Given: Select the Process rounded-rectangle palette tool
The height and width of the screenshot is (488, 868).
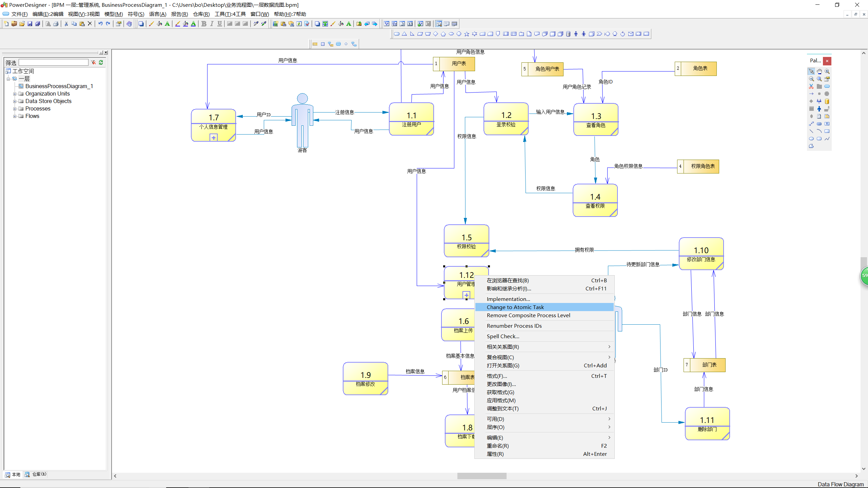Looking at the screenshot, I should pos(827,86).
